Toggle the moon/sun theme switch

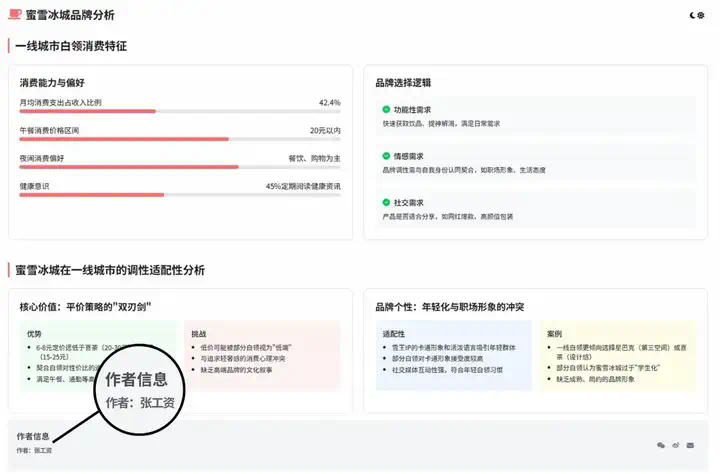pyautogui.click(x=697, y=15)
